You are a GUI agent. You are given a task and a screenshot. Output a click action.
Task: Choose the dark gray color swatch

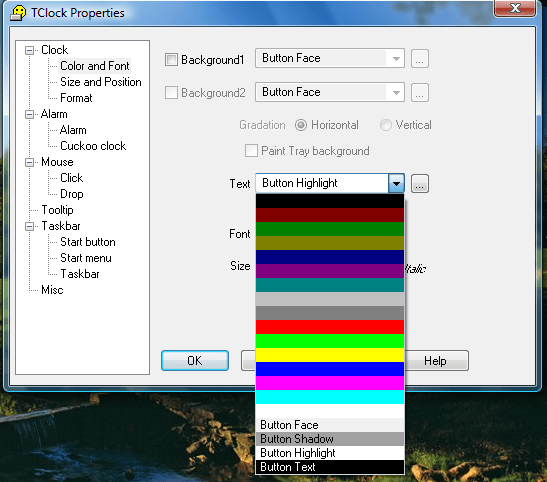(330, 313)
